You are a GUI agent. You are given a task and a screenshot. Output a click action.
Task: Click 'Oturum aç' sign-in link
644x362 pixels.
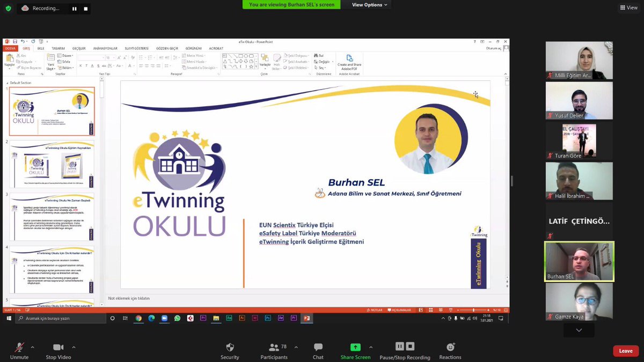494,48
